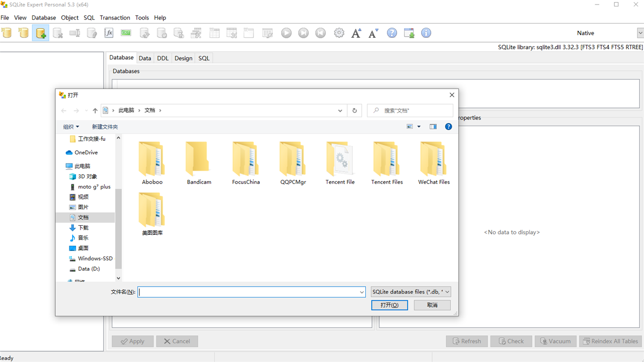
Task: Open the SQL function editor fx icon
Action: 109,33
